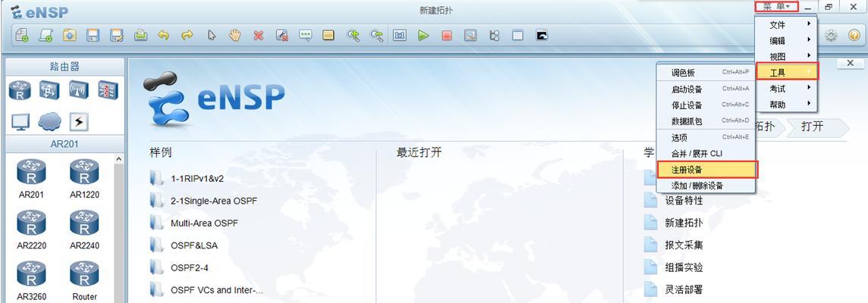Redo the last undone action
This screenshot has width=868, height=303.
pos(187,36)
